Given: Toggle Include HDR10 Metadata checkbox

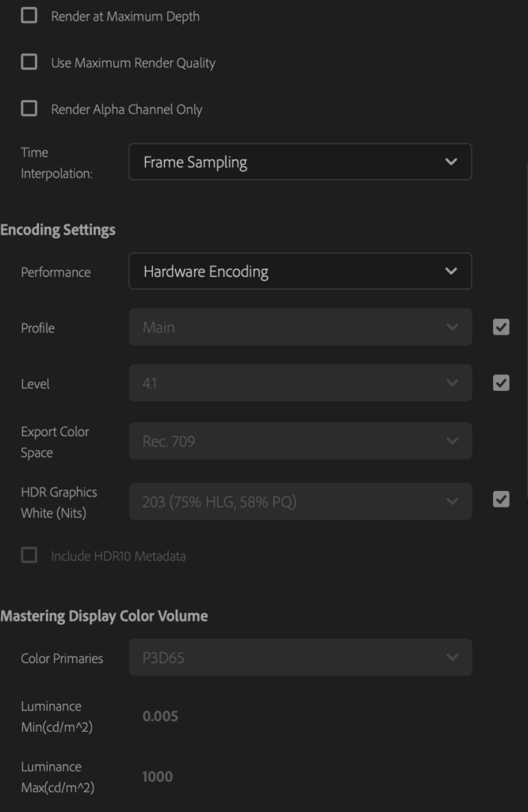Looking at the screenshot, I should coord(29,555).
